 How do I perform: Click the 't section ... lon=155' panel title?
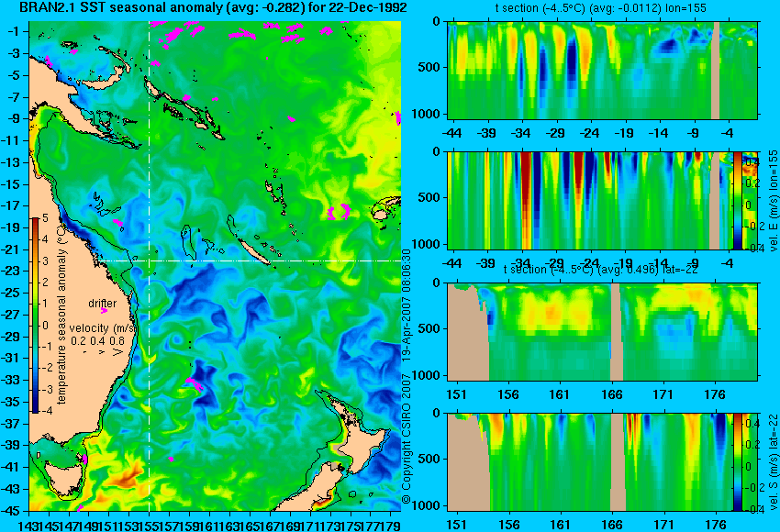pos(600,8)
